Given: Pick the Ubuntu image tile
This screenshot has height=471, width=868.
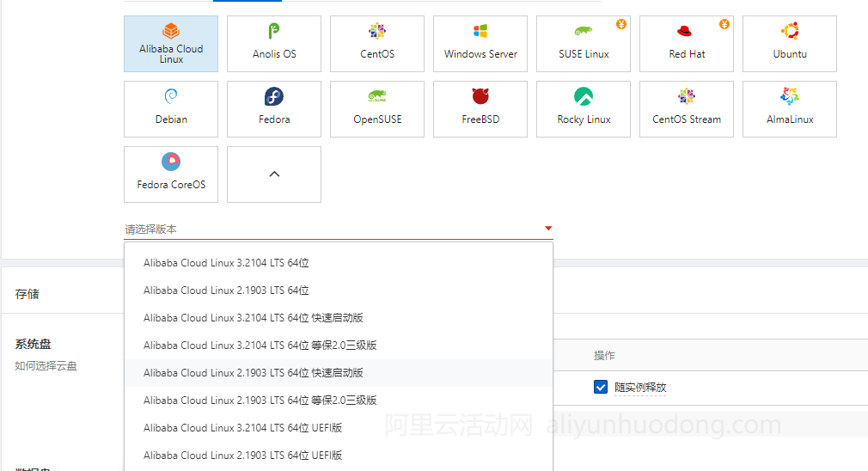Looking at the screenshot, I should 790,44.
